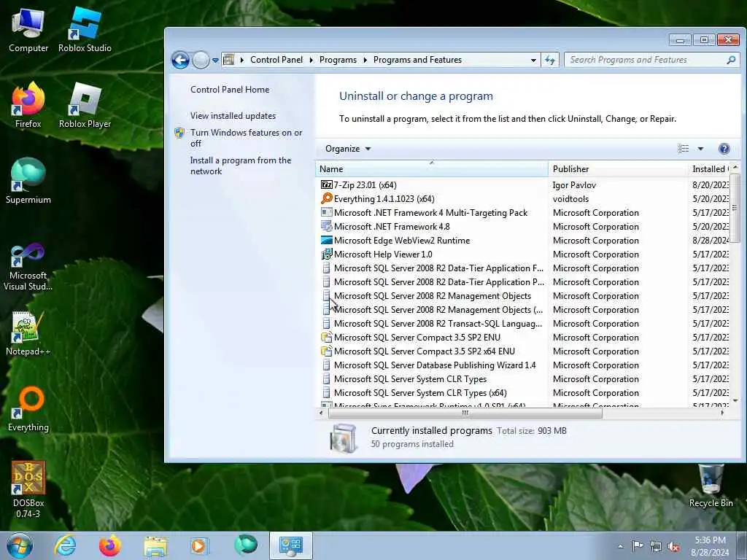The image size is (747, 560).
Task: Open Supermium from the taskbar
Action: [245, 545]
